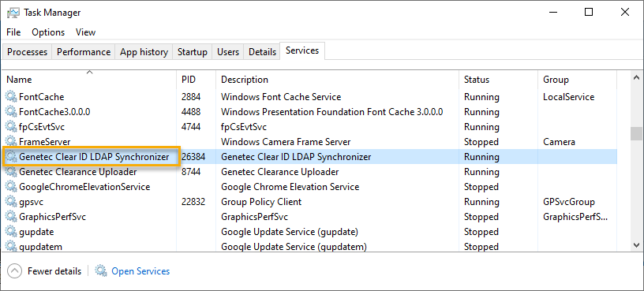Click Group Policy Client description
This screenshot has width=644, height=291.
point(261,202)
